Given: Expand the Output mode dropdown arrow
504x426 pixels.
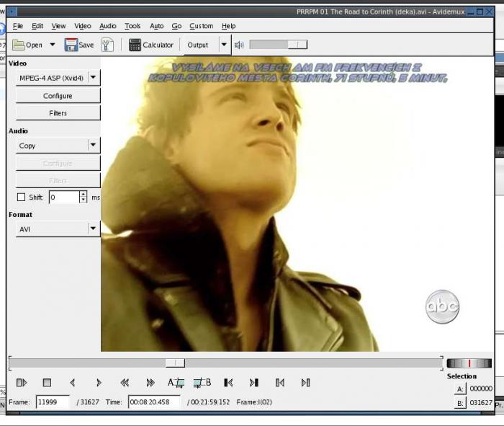Looking at the screenshot, I should (225, 45).
